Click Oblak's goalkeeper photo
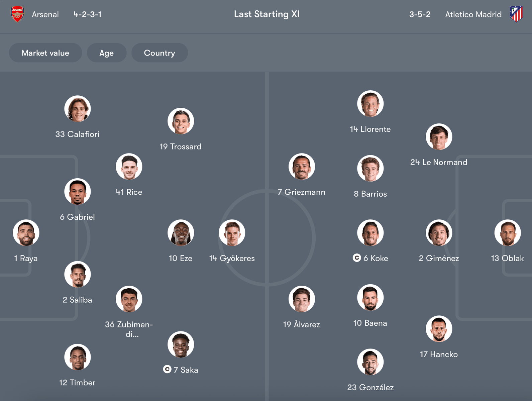532x401 pixels. click(507, 233)
